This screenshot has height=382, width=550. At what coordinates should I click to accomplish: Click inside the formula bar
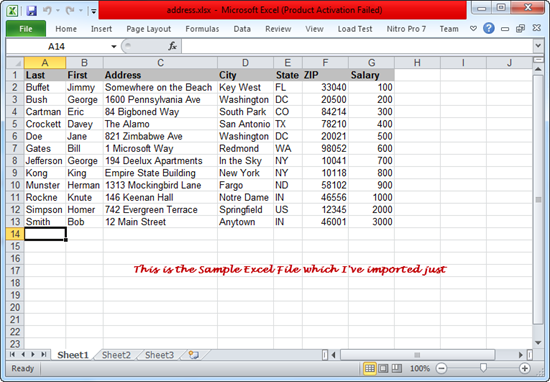(357, 46)
